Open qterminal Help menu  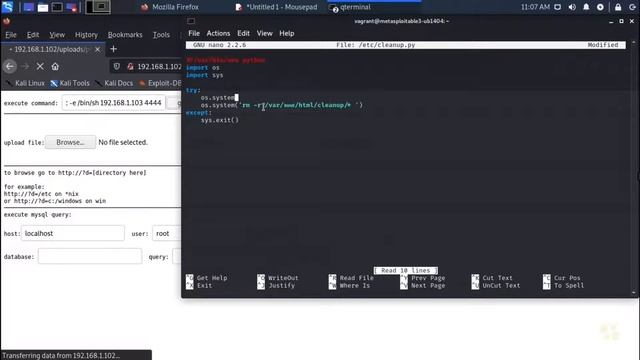click(x=287, y=33)
